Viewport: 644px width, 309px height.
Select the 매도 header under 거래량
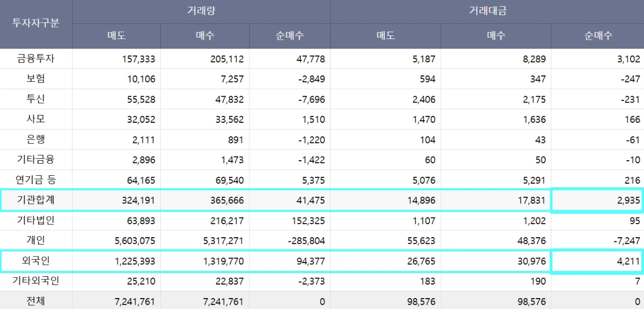tap(116, 36)
